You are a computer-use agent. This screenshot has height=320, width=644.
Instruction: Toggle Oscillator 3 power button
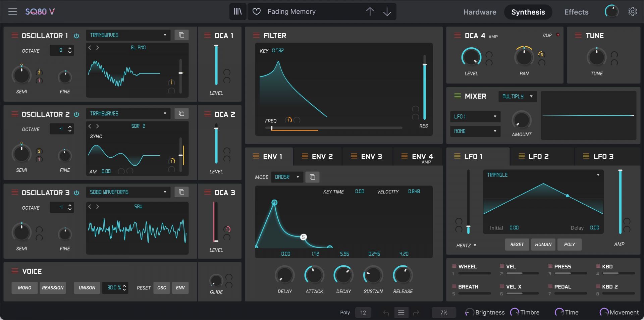pos(76,193)
